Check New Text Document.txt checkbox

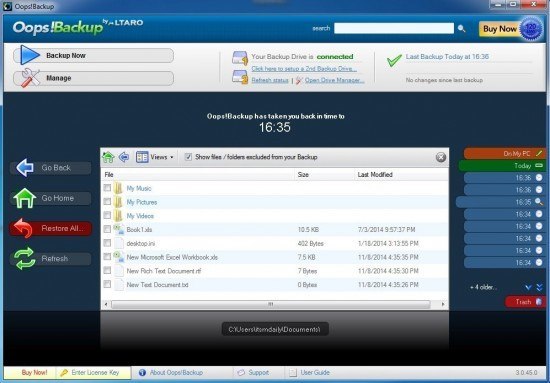pos(107,284)
